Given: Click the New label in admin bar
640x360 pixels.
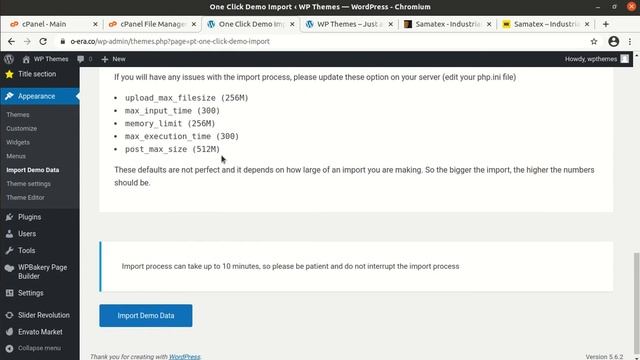Looking at the screenshot, I should [119, 59].
